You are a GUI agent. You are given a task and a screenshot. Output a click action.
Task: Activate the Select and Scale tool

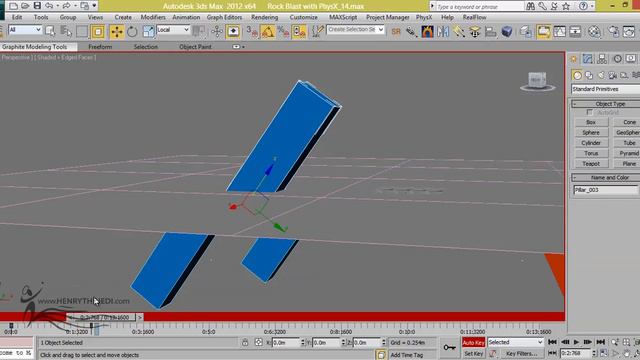pyautogui.click(x=149, y=31)
